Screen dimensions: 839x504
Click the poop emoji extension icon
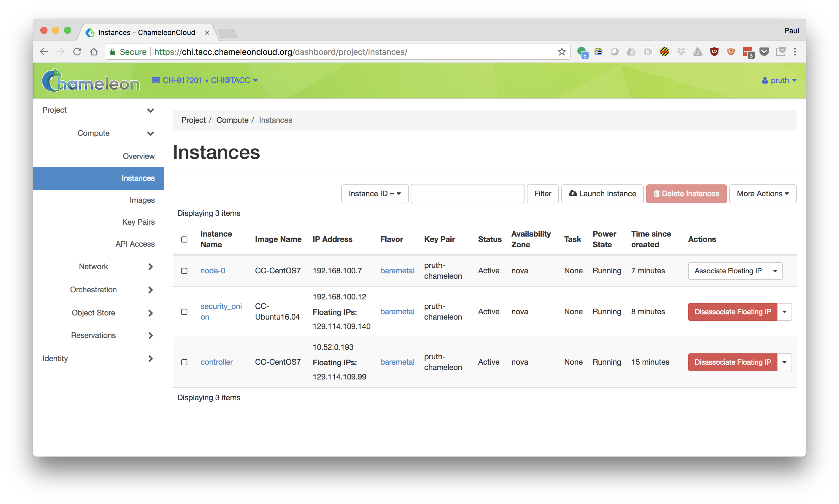point(698,52)
